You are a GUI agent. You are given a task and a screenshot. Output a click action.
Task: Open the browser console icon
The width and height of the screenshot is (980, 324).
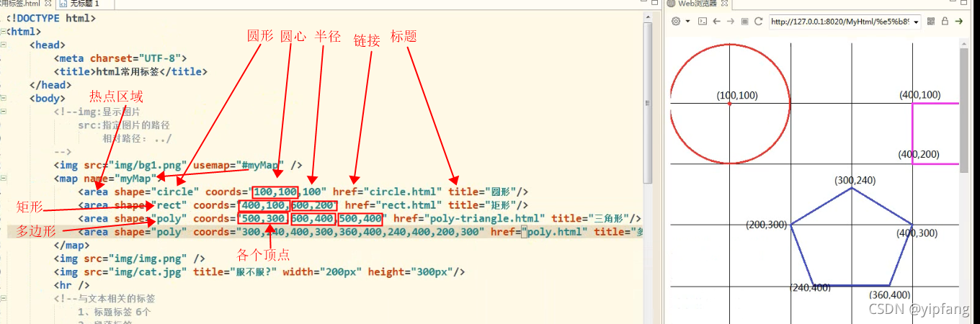pos(703,22)
